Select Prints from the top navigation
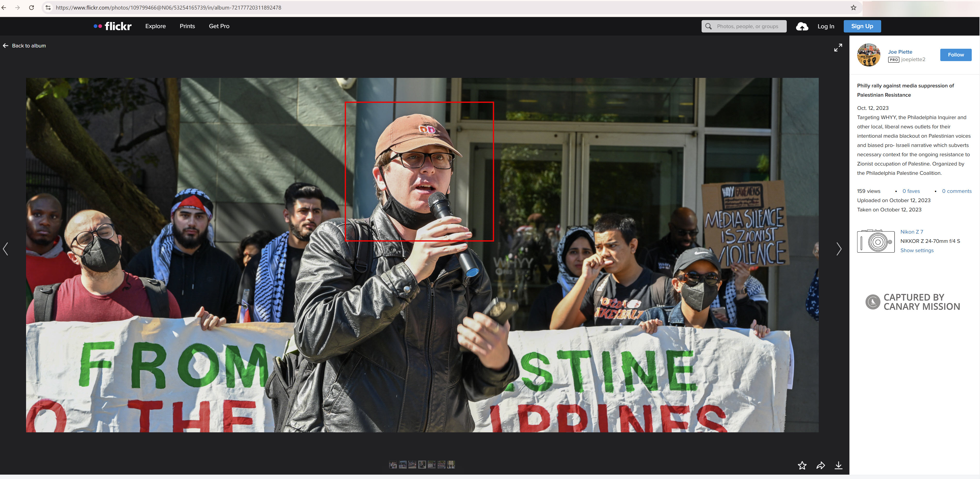 (x=187, y=26)
